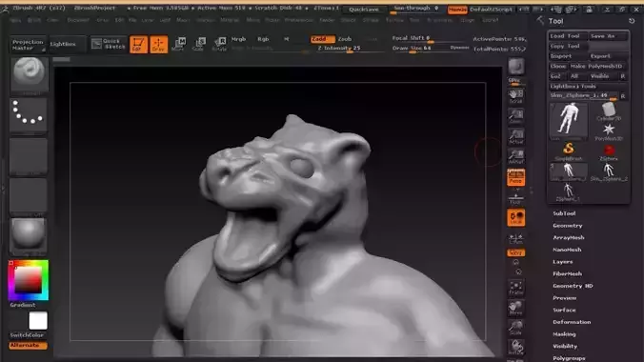Image resolution: width=644 pixels, height=362 pixels.
Task: Enable Zsub mode
Action: (345, 39)
